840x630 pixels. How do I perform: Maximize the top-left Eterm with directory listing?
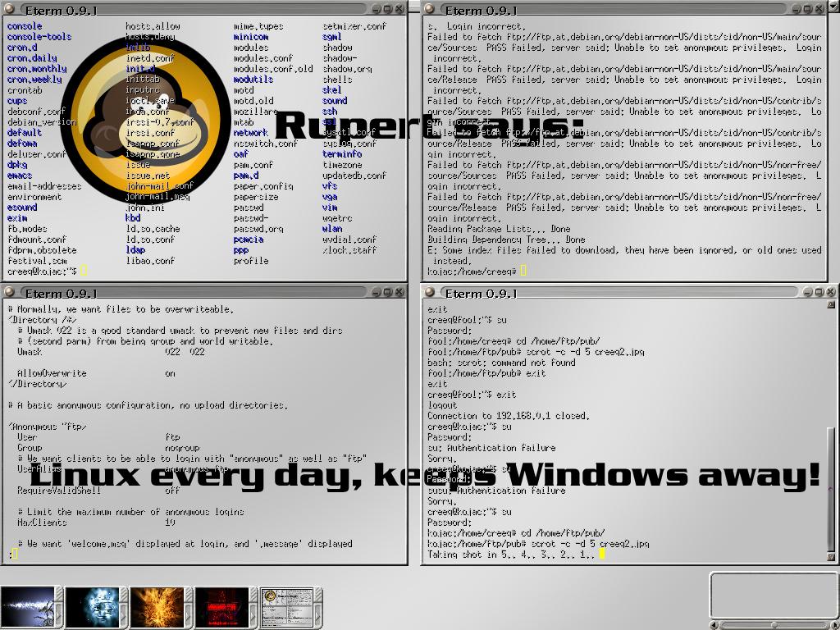[x=388, y=9]
